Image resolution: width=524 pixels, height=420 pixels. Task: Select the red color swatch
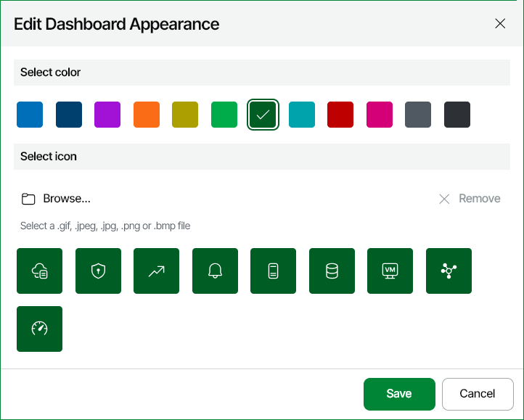pyautogui.click(x=340, y=115)
